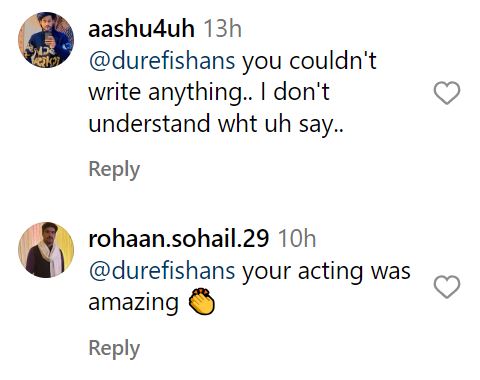Open aashu4uh's profile picture
This screenshot has height=380, width=480.
coord(46,40)
